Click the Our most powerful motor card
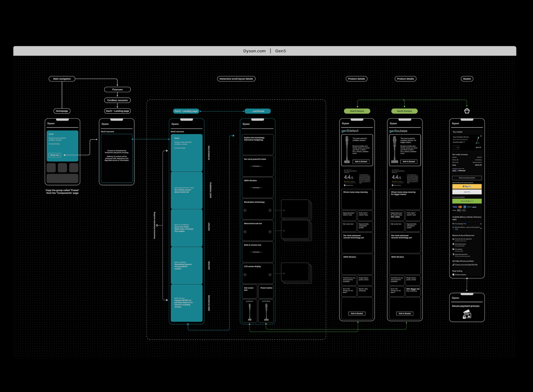 click(x=258, y=166)
